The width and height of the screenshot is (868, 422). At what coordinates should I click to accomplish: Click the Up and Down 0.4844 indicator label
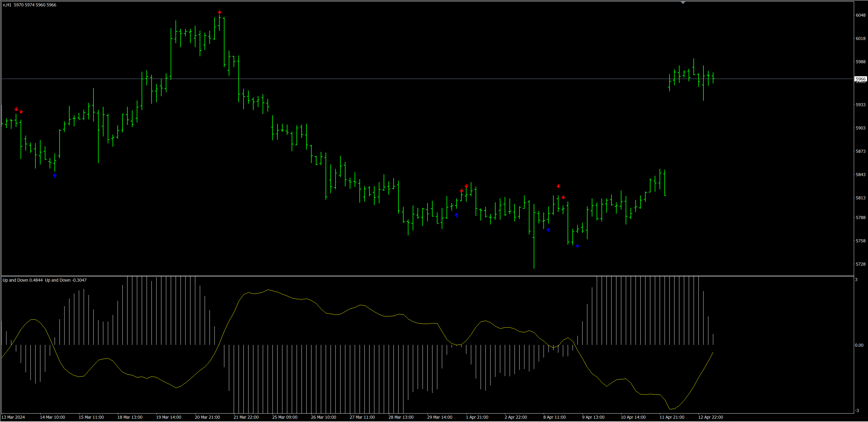(23, 280)
